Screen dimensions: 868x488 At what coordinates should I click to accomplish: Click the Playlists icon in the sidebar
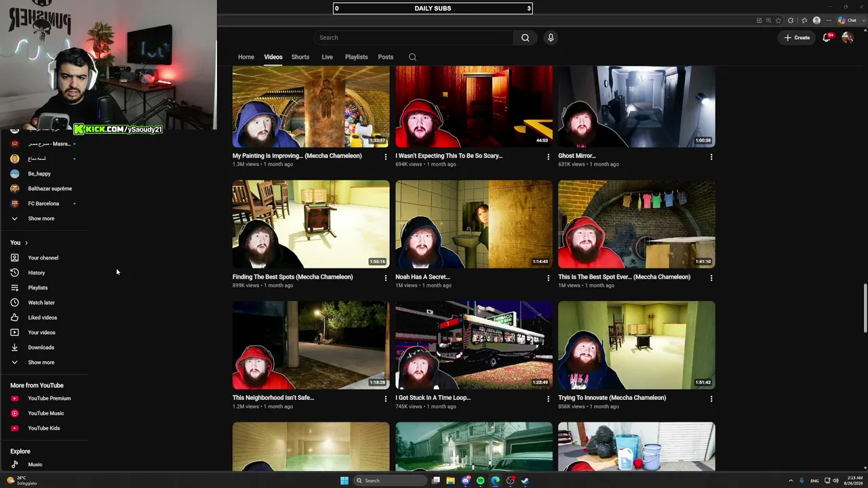14,287
